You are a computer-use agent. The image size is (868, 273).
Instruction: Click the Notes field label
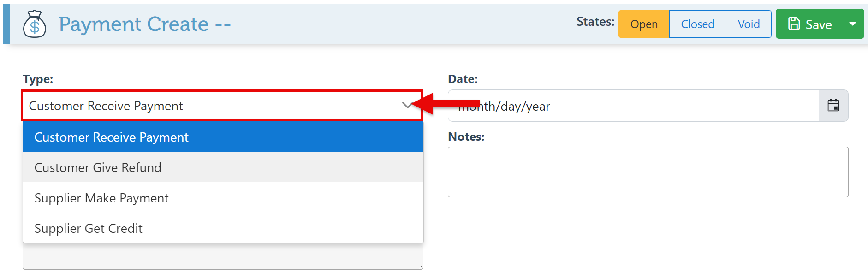point(466,136)
